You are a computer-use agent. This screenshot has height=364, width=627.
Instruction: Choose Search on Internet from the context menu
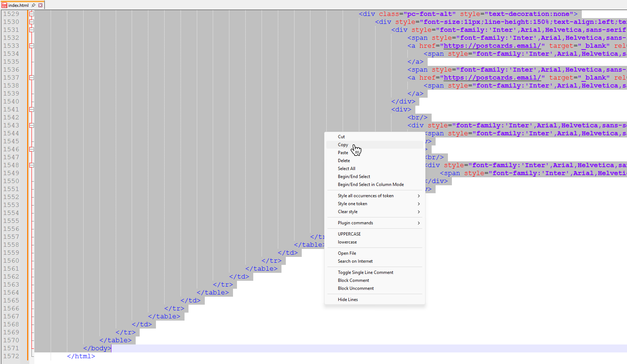tap(375, 261)
